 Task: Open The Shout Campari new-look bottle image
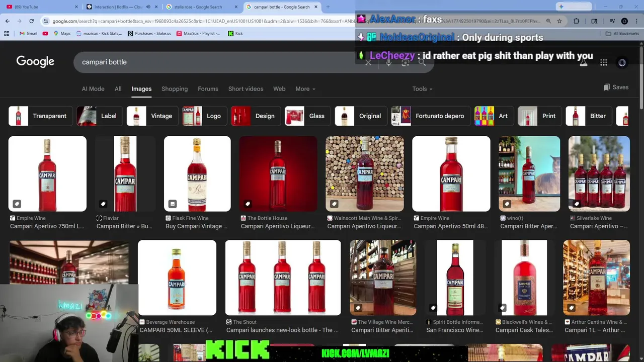[x=283, y=278]
